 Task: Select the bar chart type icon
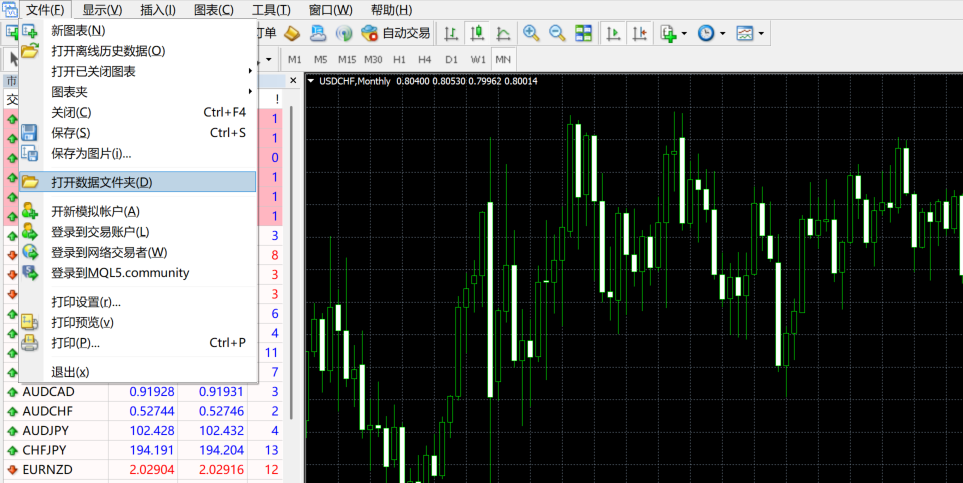tap(451, 33)
